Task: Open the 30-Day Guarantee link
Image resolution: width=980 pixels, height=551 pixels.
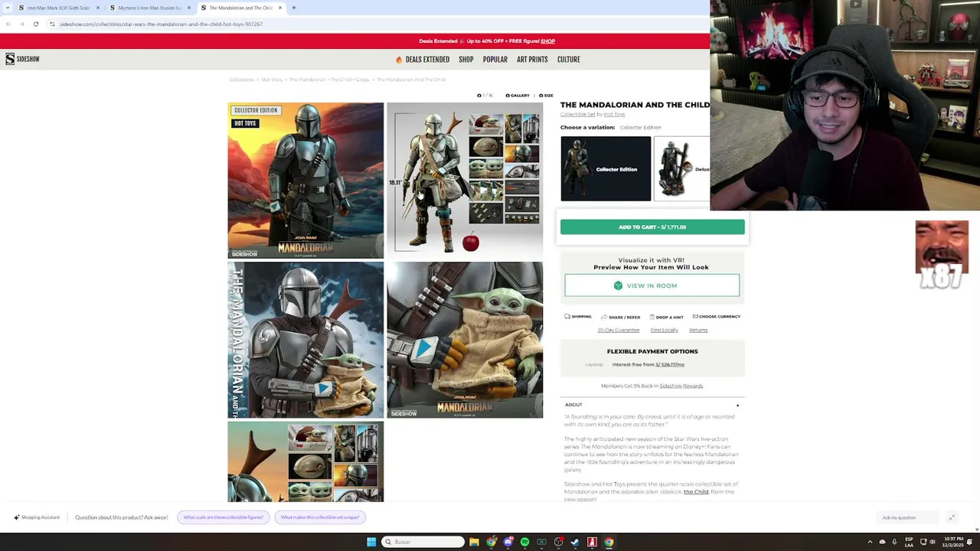Action: (619, 330)
